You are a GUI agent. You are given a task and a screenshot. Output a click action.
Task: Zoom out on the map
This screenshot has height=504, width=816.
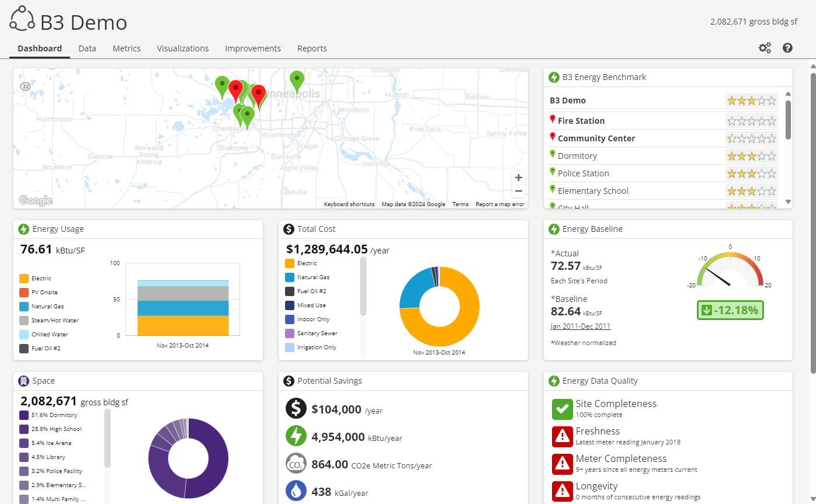pyautogui.click(x=518, y=191)
